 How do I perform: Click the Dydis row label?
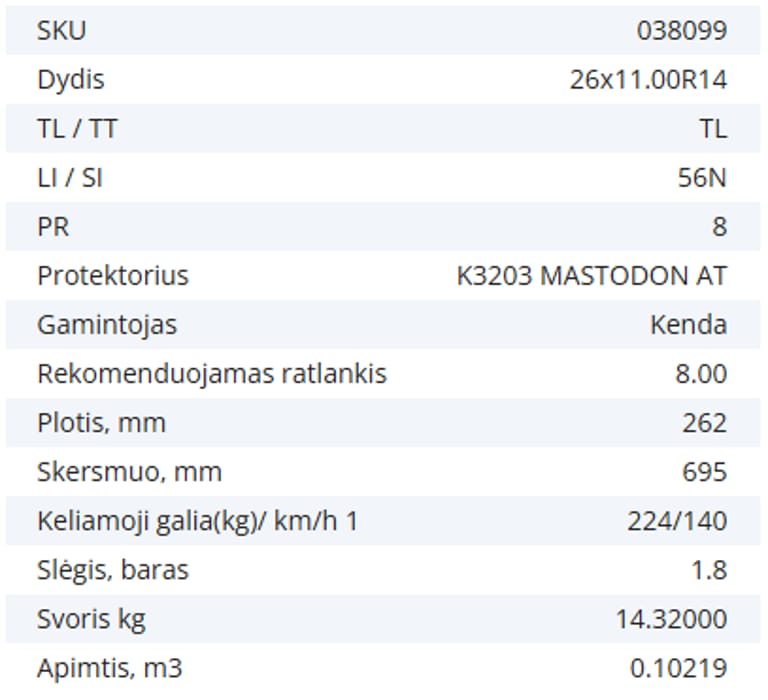coord(70,80)
